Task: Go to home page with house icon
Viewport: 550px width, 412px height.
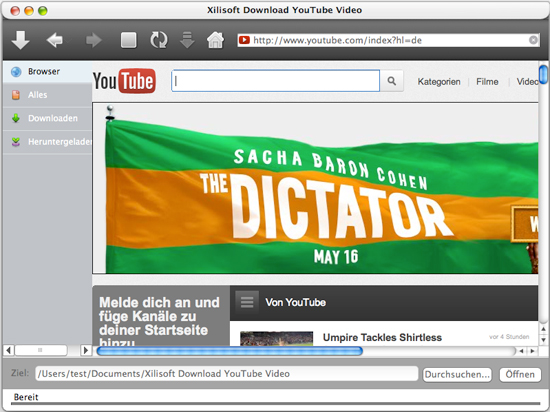Action: 215,40
